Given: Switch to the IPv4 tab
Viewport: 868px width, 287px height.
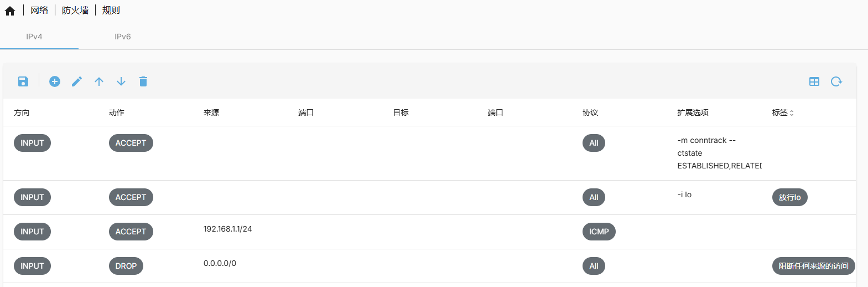Looking at the screenshot, I should coord(34,37).
